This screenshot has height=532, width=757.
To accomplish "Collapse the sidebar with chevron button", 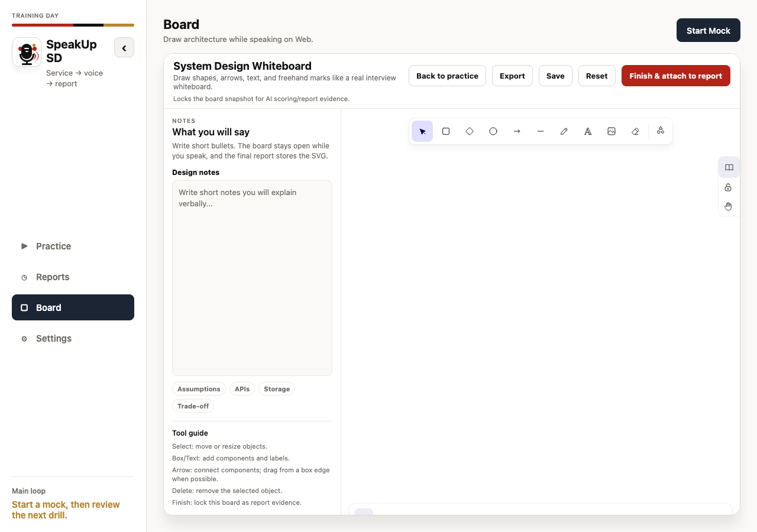I will coord(124,48).
